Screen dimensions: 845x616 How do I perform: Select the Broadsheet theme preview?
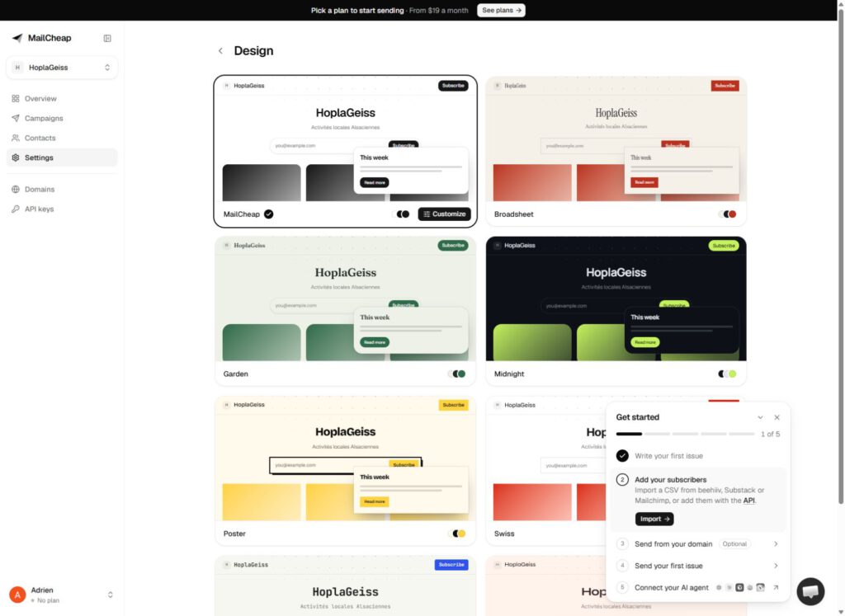(x=616, y=139)
